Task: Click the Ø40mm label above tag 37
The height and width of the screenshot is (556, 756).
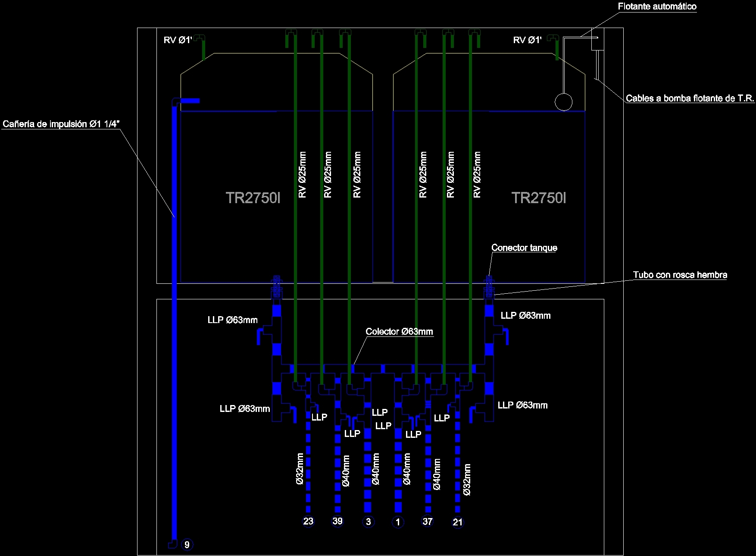Action: [437, 474]
